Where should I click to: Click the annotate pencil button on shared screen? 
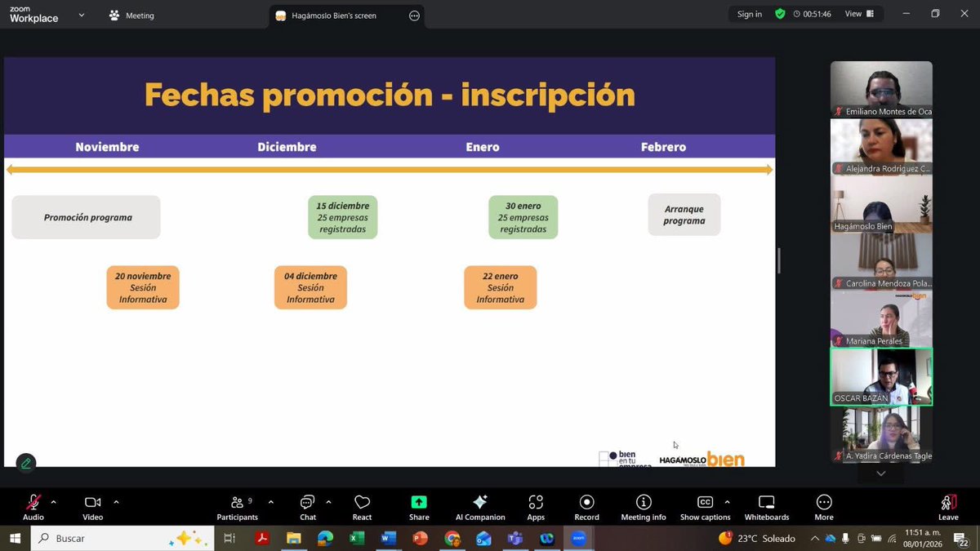(26, 463)
